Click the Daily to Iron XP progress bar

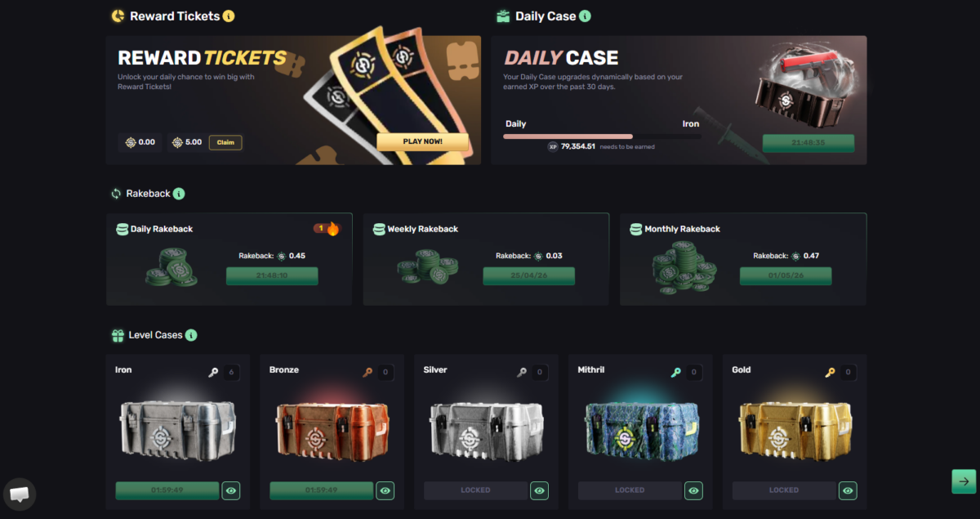point(602,136)
